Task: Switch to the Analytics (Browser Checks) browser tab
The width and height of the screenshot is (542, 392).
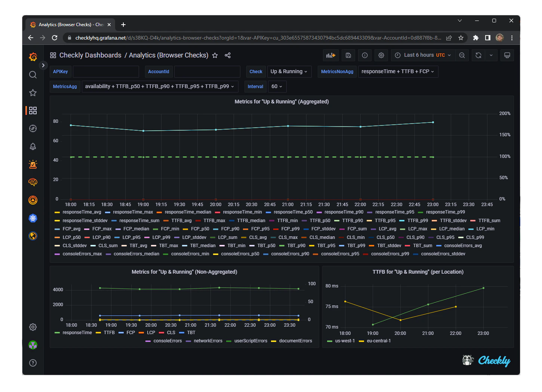Action: tap(70, 25)
